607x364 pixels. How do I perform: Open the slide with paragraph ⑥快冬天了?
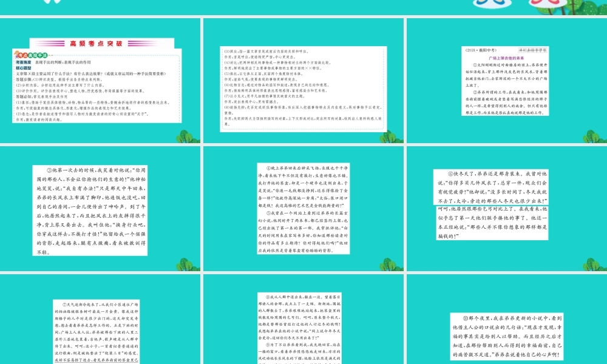tap(507, 209)
